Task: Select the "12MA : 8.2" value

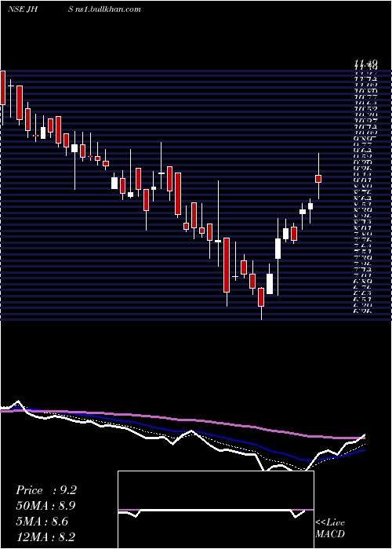Action: (45, 537)
